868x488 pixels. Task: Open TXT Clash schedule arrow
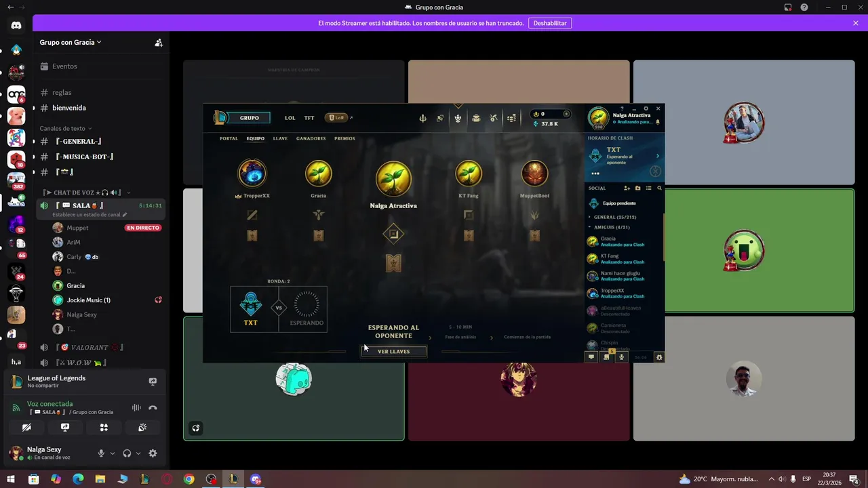(x=657, y=156)
